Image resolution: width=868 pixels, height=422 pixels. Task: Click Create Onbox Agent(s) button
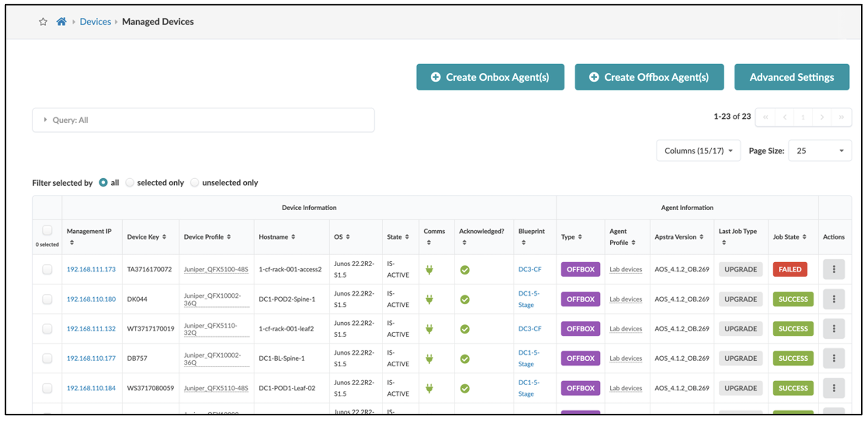coord(490,77)
